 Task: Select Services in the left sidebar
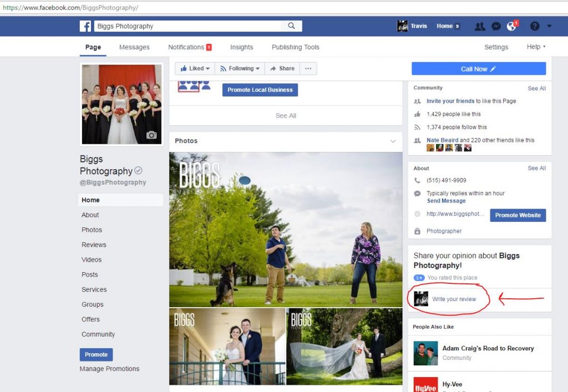(94, 289)
